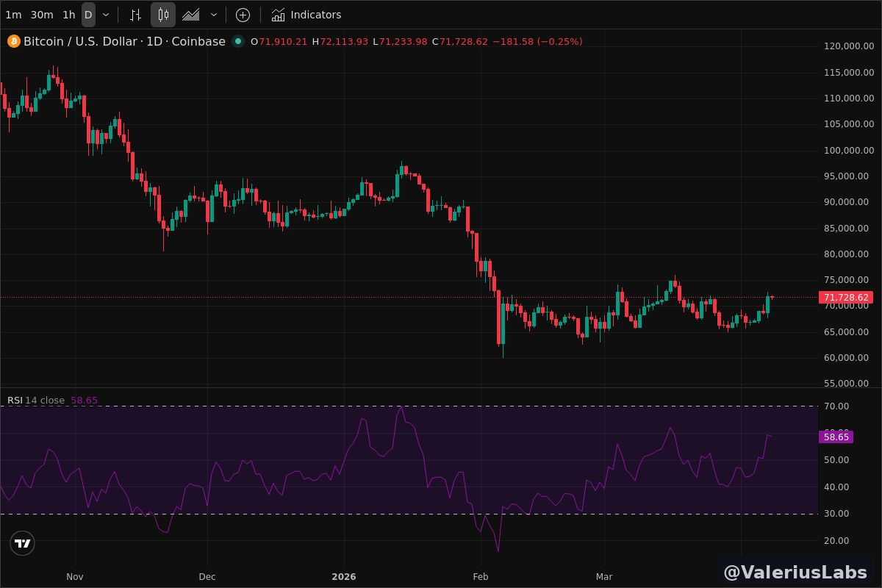
Task: Click the Bitcoin symbol logo icon
Action: click(14, 41)
